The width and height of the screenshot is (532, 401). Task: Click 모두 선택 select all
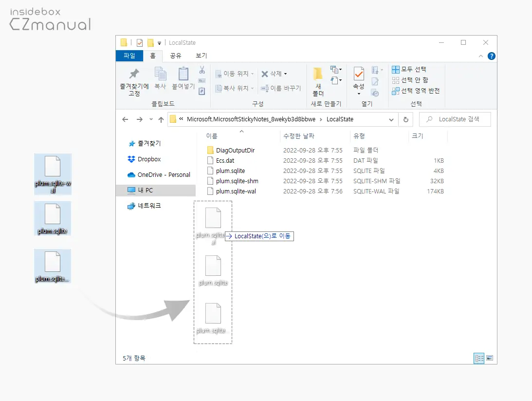coord(409,69)
